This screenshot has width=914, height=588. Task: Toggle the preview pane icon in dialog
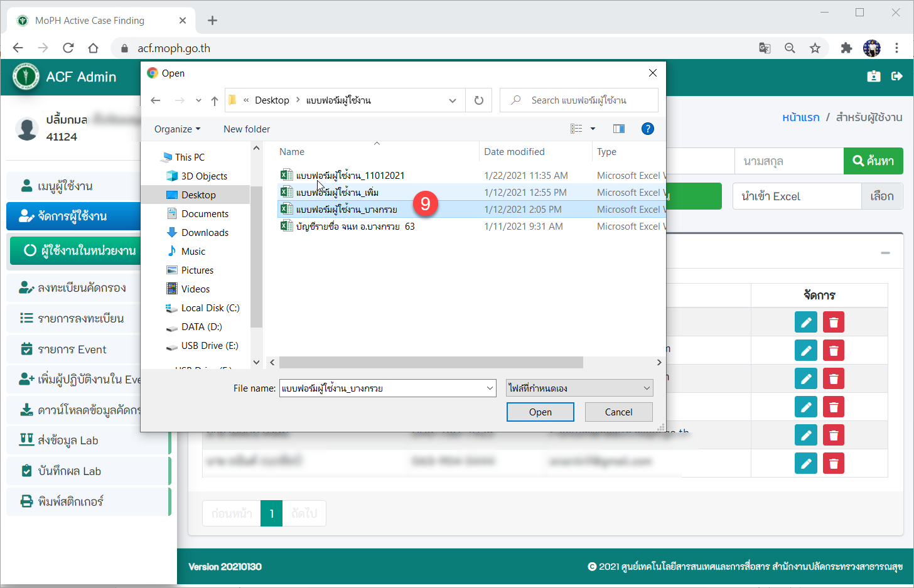click(x=618, y=129)
